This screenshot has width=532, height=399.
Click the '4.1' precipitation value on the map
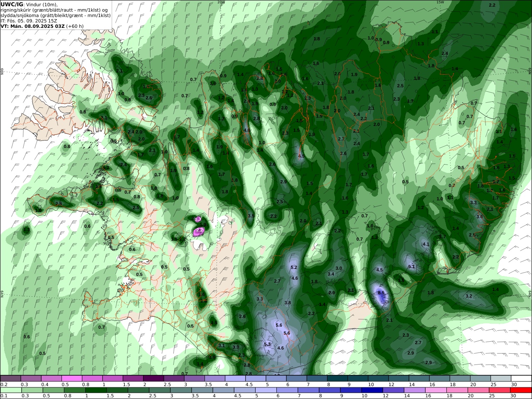tap(426, 244)
